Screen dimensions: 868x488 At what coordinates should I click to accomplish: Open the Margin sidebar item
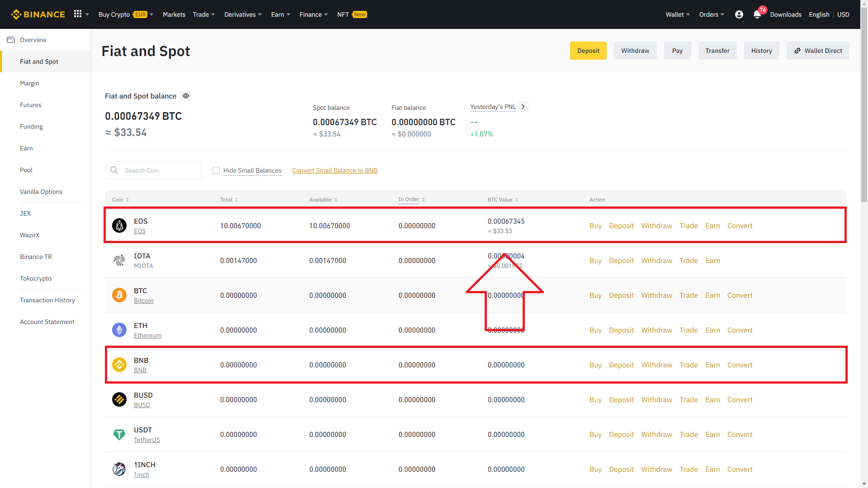pyautogui.click(x=29, y=83)
